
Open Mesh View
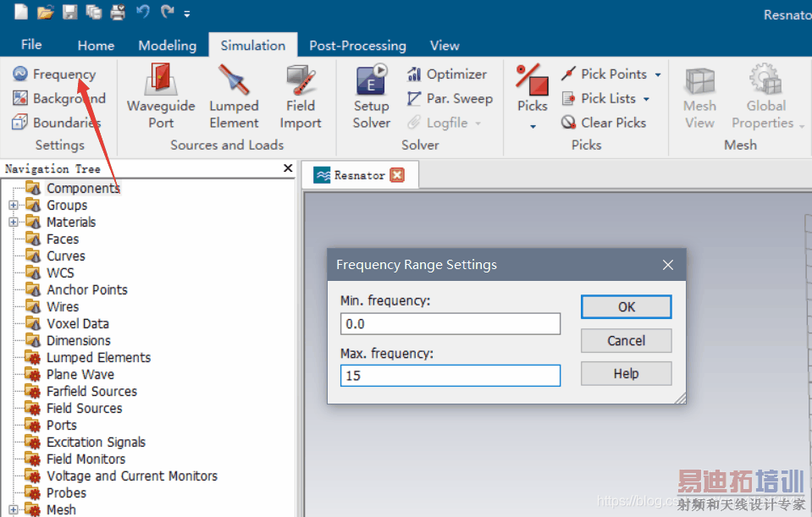[699, 96]
